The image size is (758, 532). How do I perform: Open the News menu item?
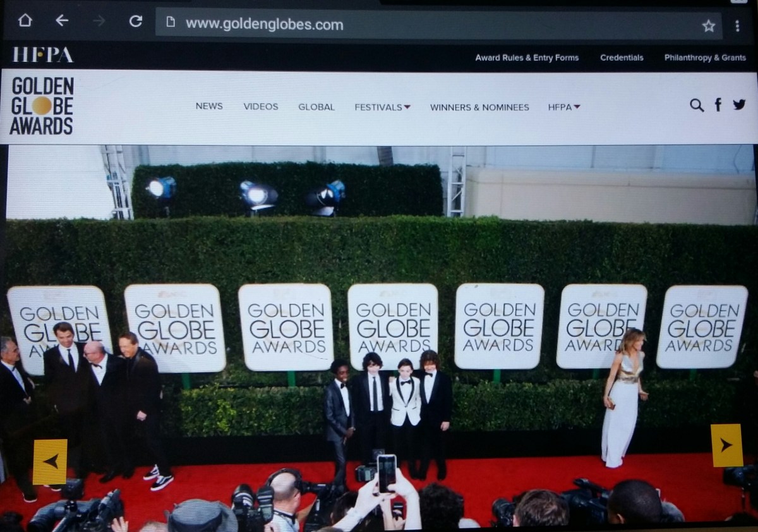tap(209, 106)
